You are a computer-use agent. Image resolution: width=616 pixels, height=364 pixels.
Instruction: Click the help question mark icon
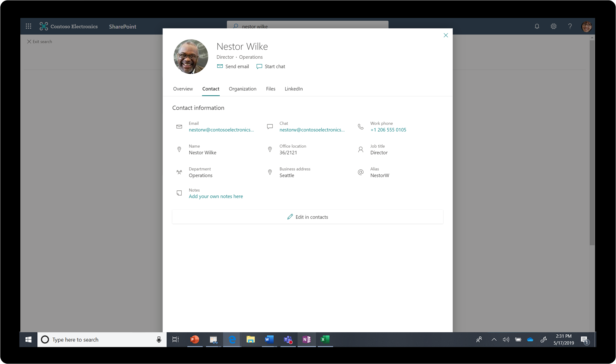570,26
